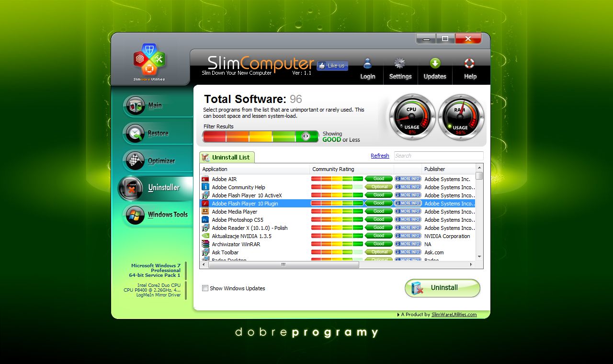Select the Adobe Reader X (10.1.0) - Polish row
Image resolution: width=613 pixels, height=364 pixels.
point(338,228)
